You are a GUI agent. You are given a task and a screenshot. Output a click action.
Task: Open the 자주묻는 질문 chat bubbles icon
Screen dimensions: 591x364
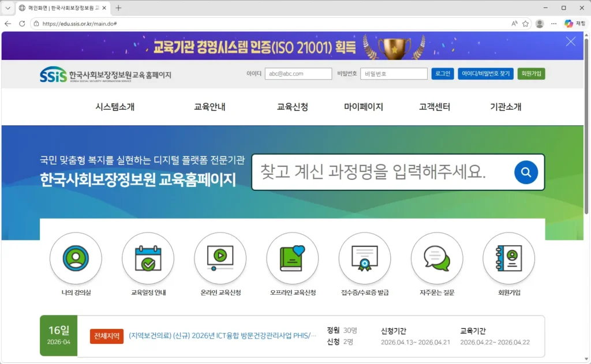point(437,258)
